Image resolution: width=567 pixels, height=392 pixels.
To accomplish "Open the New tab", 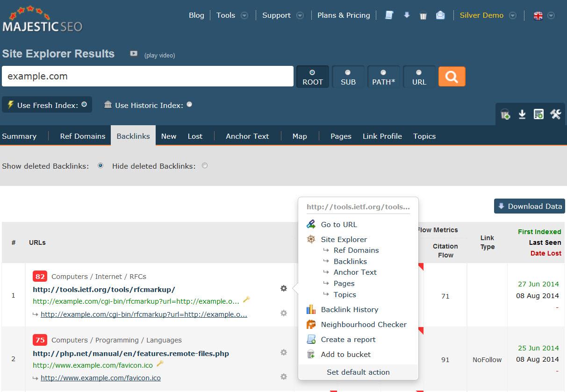I will (169, 136).
